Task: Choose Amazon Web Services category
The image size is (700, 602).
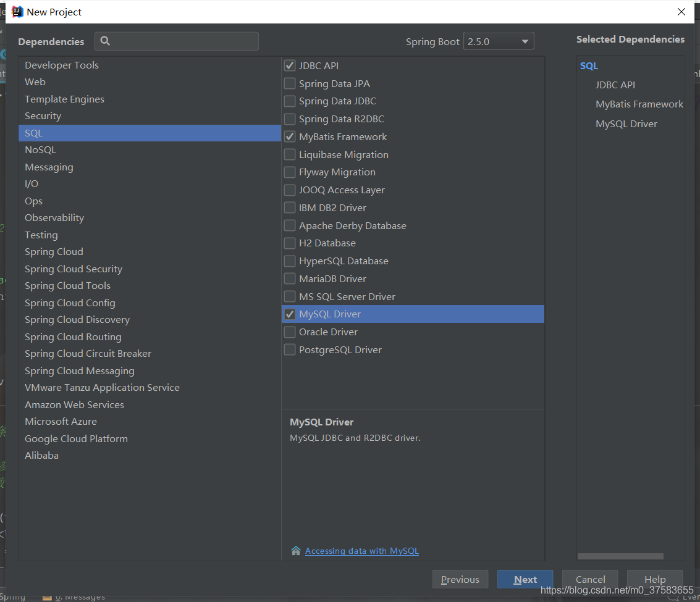Action: (x=150, y=405)
